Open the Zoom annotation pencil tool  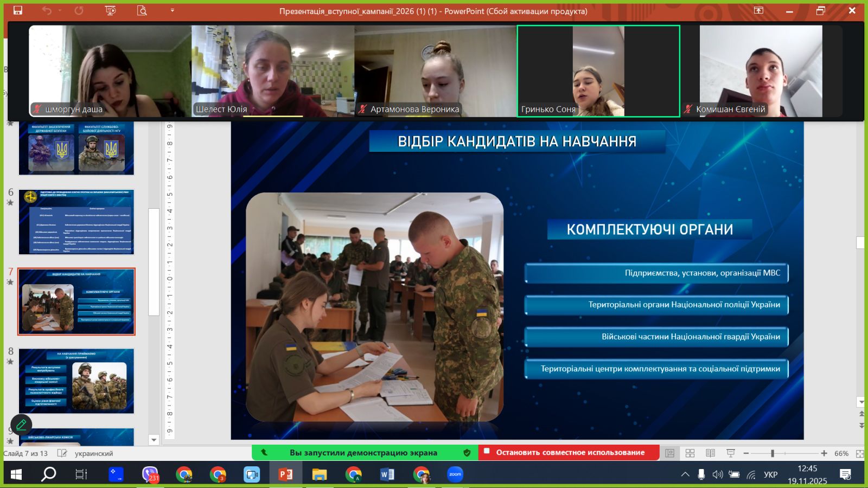[x=21, y=425]
